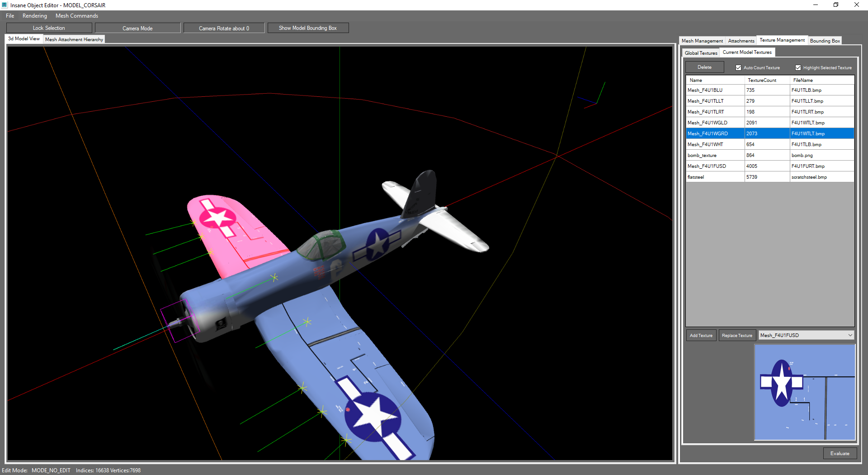Image resolution: width=868 pixels, height=475 pixels.
Task: Switch to Global Textures tab
Action: pos(701,53)
